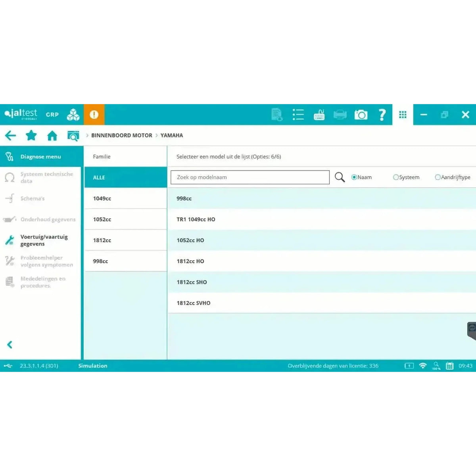Go back with the left arrow

point(10,136)
